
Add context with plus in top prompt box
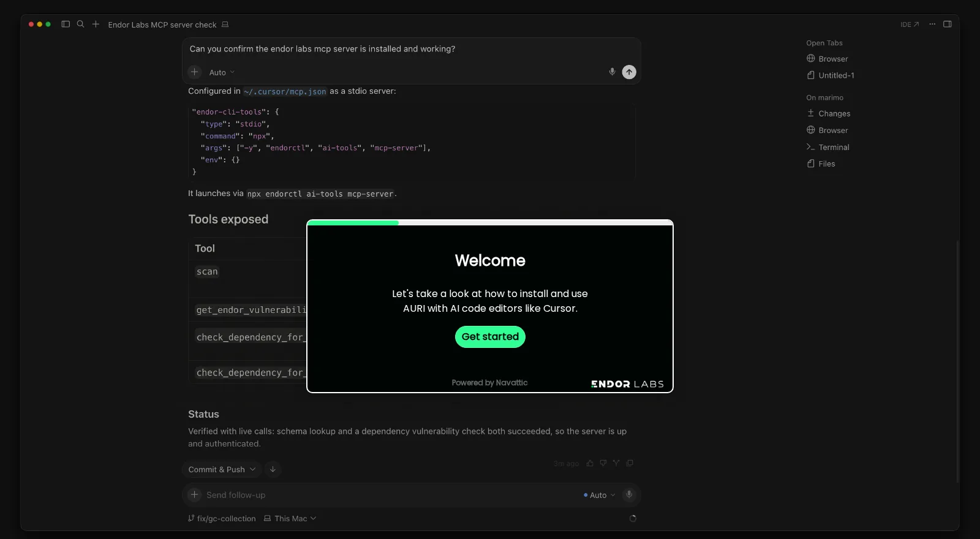[195, 72]
